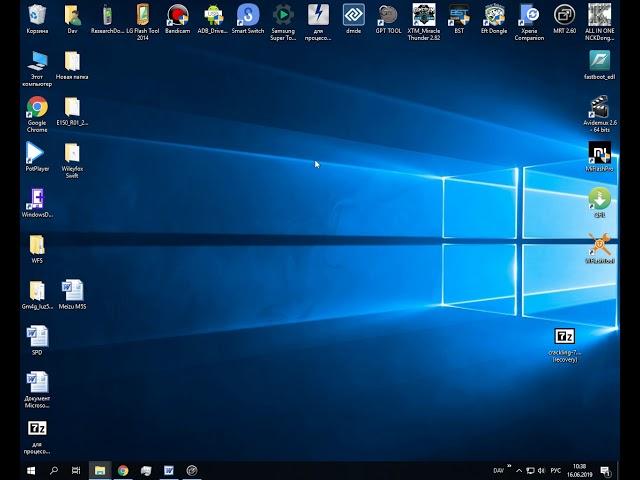Select crackling-7 recovery 7z archive
This screenshot has height=480, width=640.
(565, 345)
